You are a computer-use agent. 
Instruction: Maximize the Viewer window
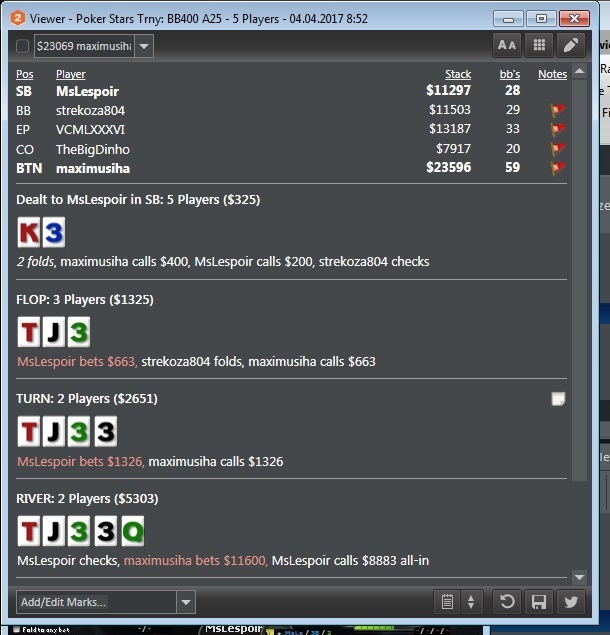pyautogui.click(x=541, y=19)
